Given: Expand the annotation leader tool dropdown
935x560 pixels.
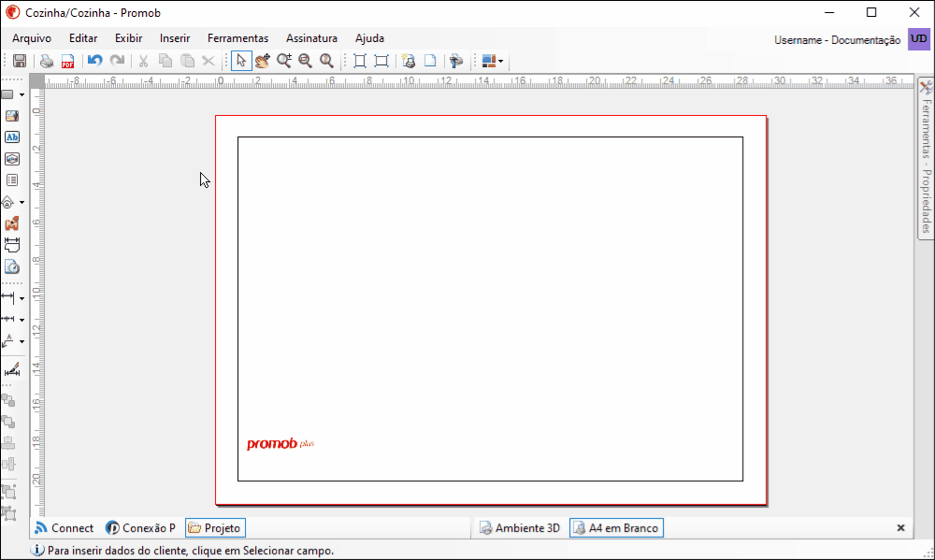Looking at the screenshot, I should pyautogui.click(x=22, y=342).
